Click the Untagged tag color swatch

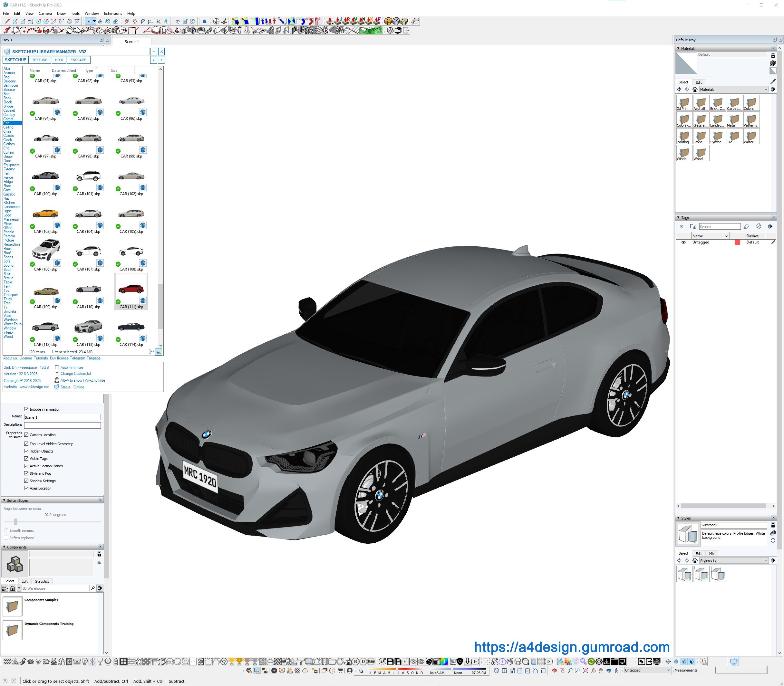[x=737, y=242]
